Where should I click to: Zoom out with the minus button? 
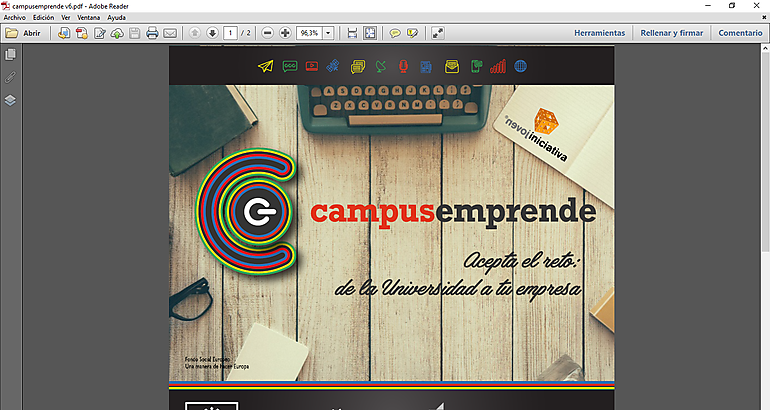coord(267,33)
